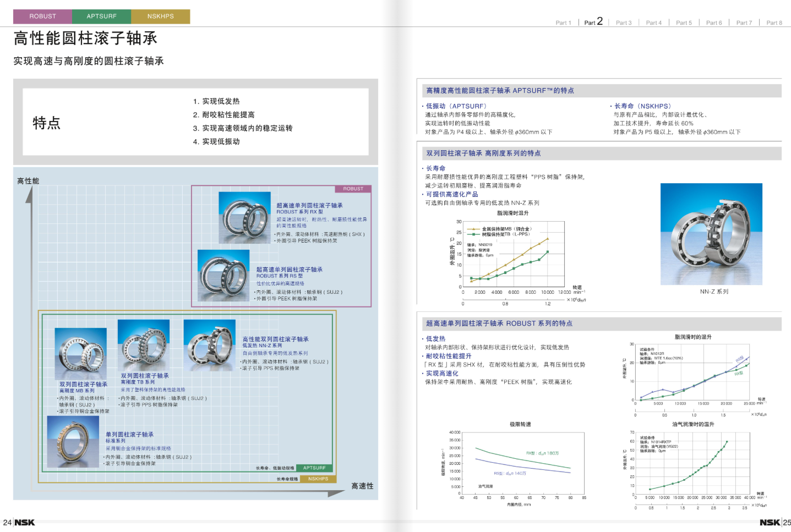Click the NSK logo beside page 24

point(25,522)
